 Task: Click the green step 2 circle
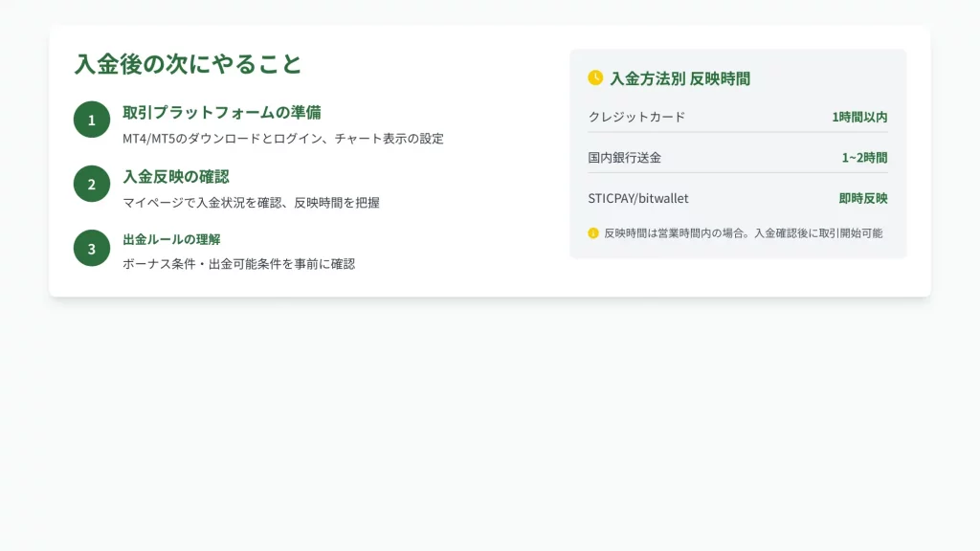[x=92, y=184]
